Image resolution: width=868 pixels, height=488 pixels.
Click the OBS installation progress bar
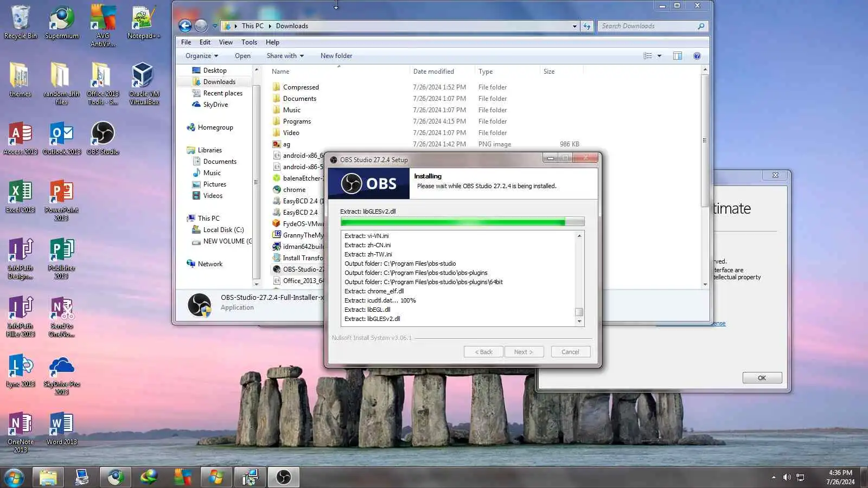(462, 221)
